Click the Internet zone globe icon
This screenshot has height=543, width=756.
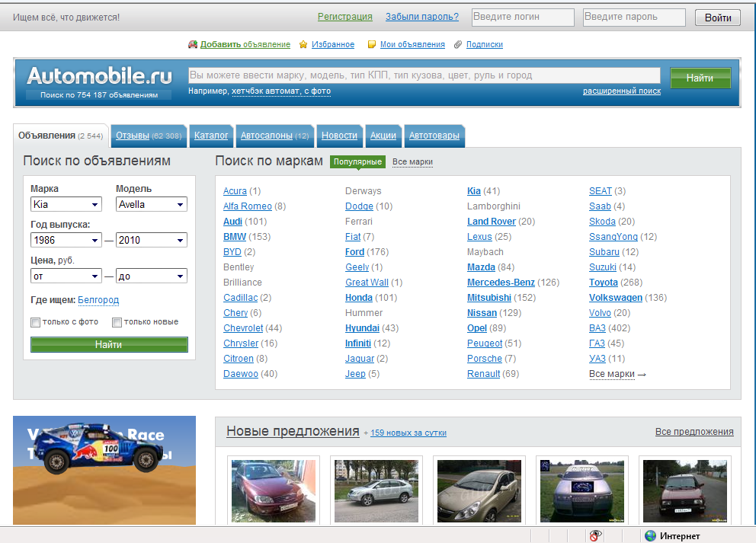click(650, 535)
